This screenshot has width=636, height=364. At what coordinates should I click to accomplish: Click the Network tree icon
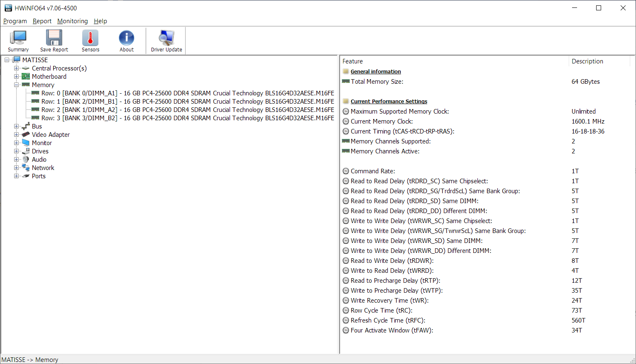pyautogui.click(x=26, y=167)
